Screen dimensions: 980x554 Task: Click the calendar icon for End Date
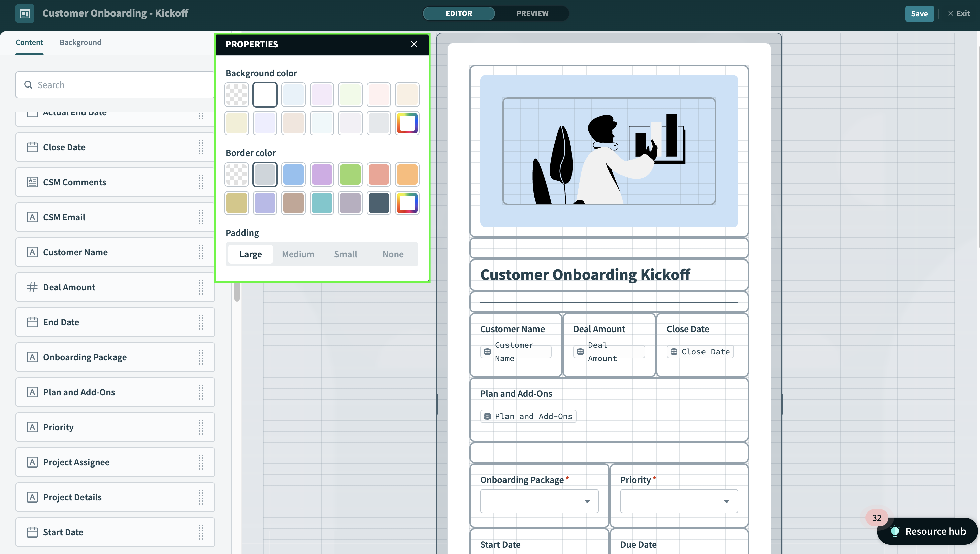(32, 322)
